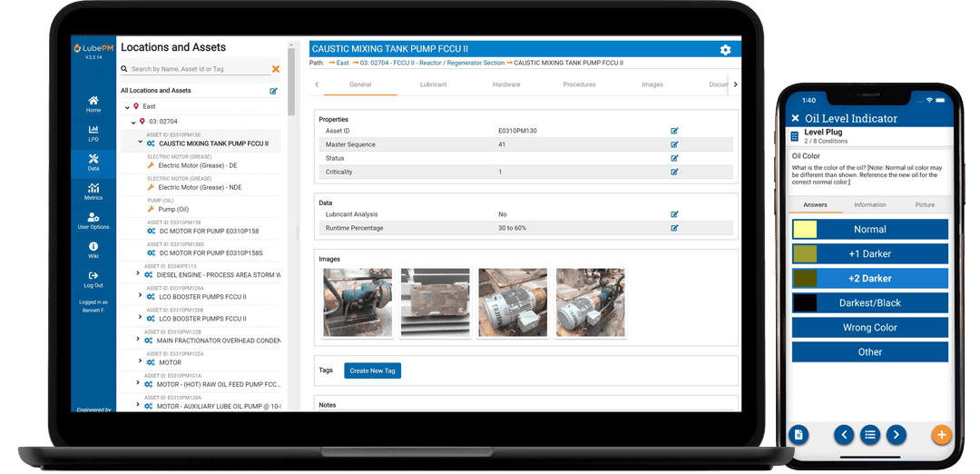
Task: Tap the document button on phone
Action: 799,435
